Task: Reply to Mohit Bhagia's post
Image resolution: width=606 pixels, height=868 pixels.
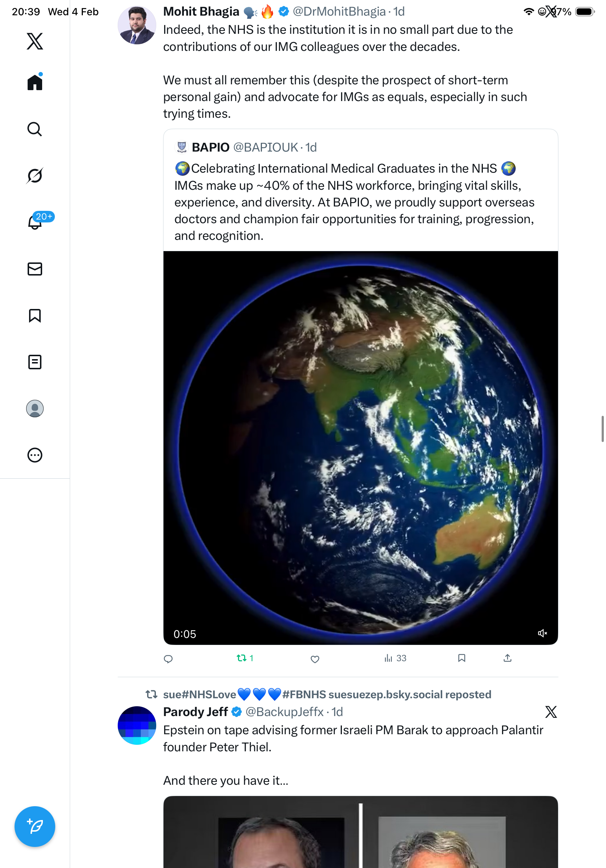Action: [x=168, y=659]
